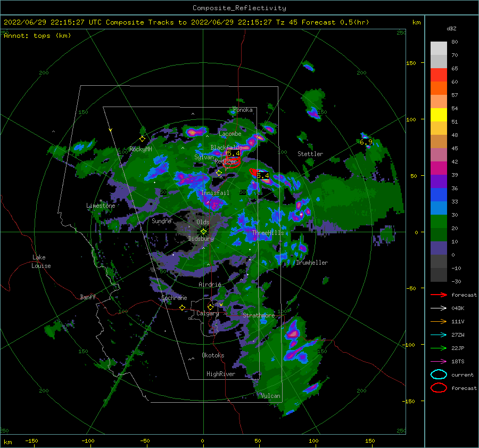Click the Limestone location label

(x=101, y=206)
